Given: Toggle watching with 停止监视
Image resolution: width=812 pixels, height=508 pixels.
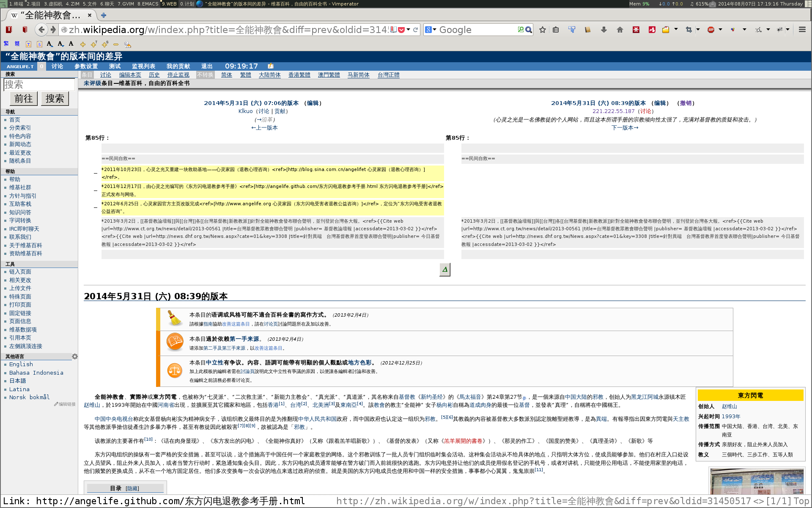Looking at the screenshot, I should (x=178, y=75).
